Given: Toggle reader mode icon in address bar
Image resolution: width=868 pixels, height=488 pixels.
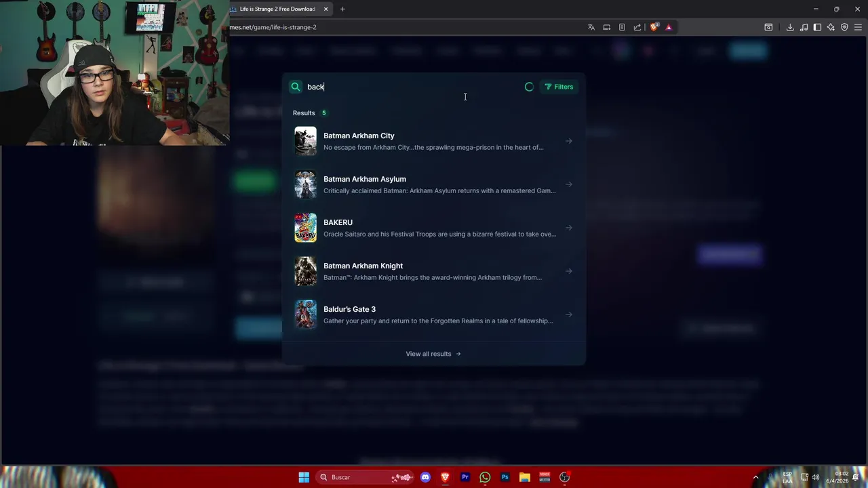Looking at the screenshot, I should 622,27.
